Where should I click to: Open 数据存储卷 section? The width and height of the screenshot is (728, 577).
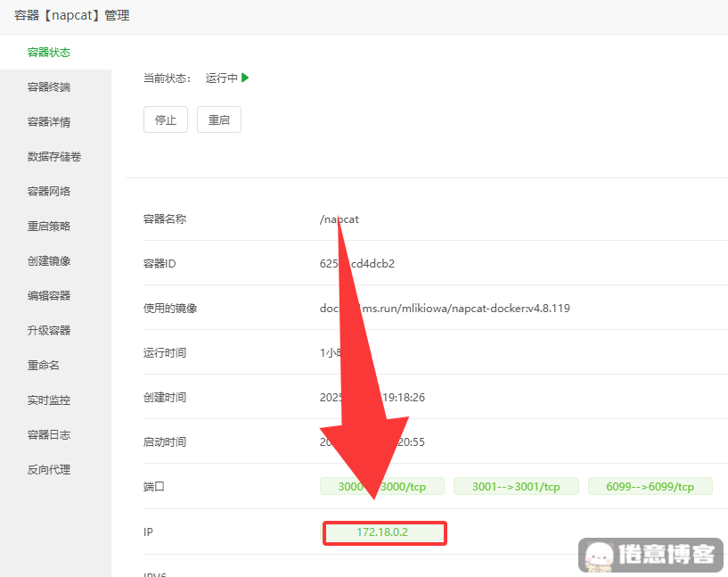(x=54, y=157)
